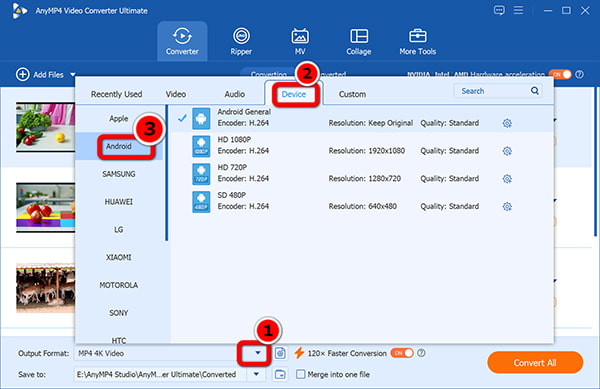Click 'Resolution: Keep Original' text
Screen dimensions: 600x389
(x=370, y=123)
